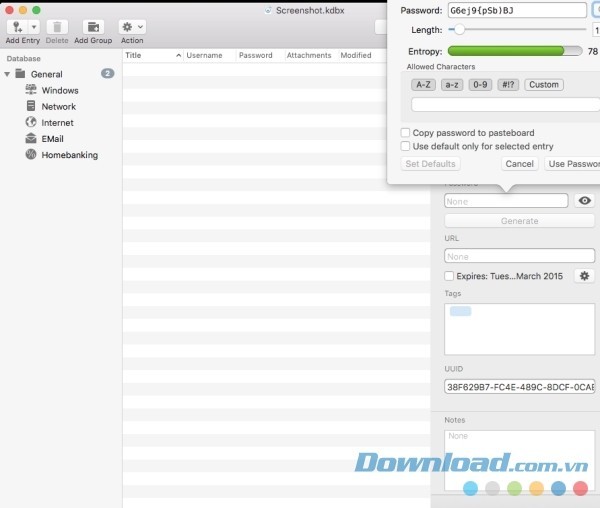
Task: Click the Username column header
Action: [x=208, y=56]
